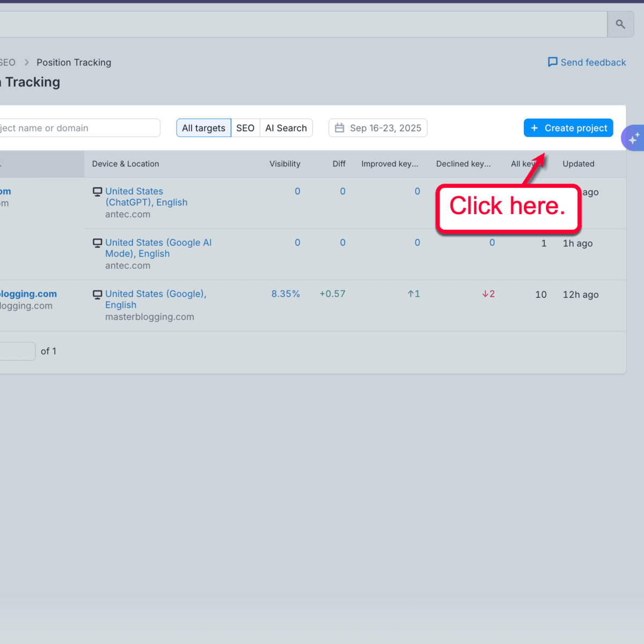
Task: Click the Send feedback link
Action: click(x=592, y=62)
